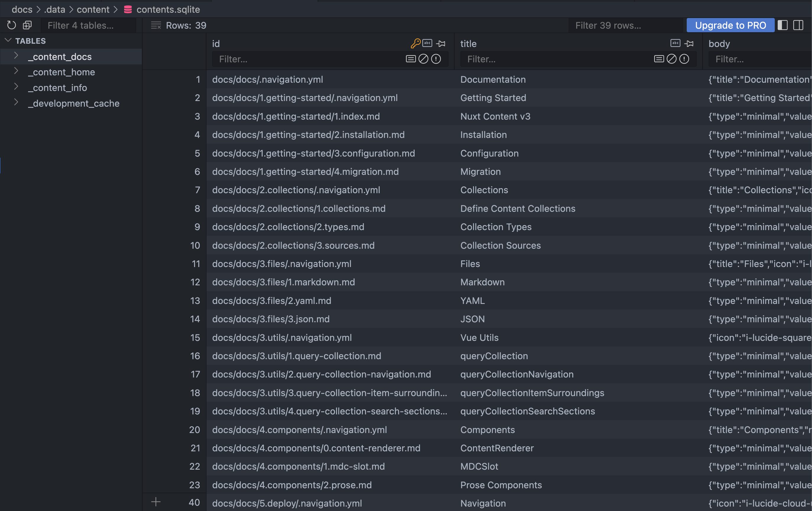The width and height of the screenshot is (812, 511).
Task: Toggle blank filter in title column
Action: click(659, 59)
